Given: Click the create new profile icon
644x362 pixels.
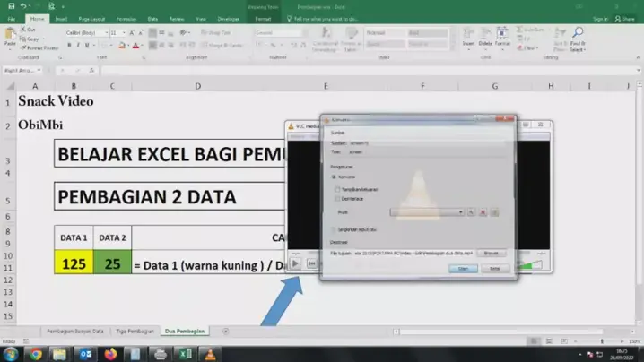Looking at the screenshot, I should 494,212.
